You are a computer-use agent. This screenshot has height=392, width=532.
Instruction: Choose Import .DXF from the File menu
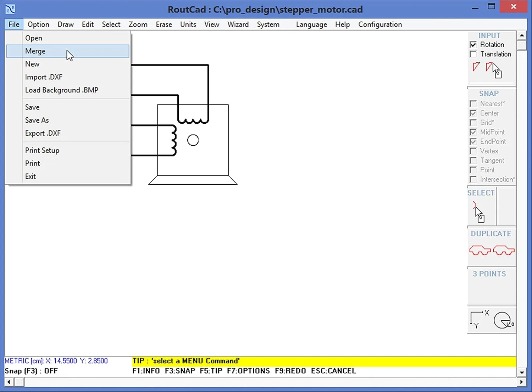coord(44,77)
